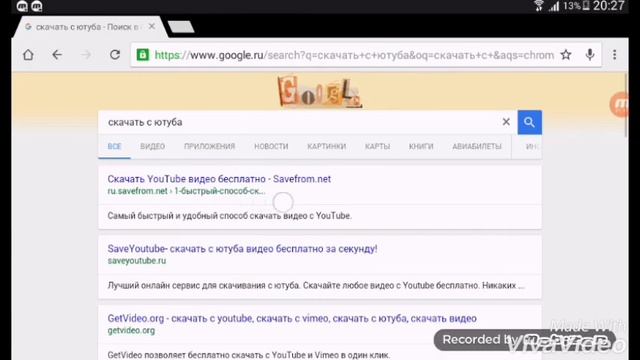The image size is (640, 360).
Task: Close the 'скачать с ютуба' tab
Action: (152, 27)
